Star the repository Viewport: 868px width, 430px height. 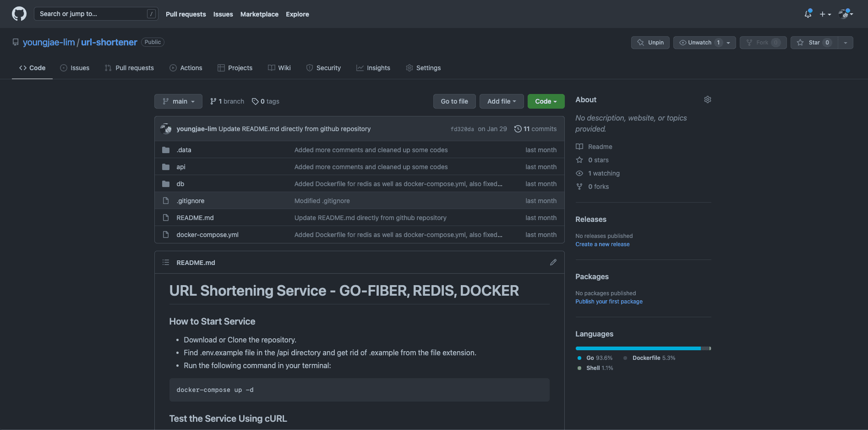(814, 43)
